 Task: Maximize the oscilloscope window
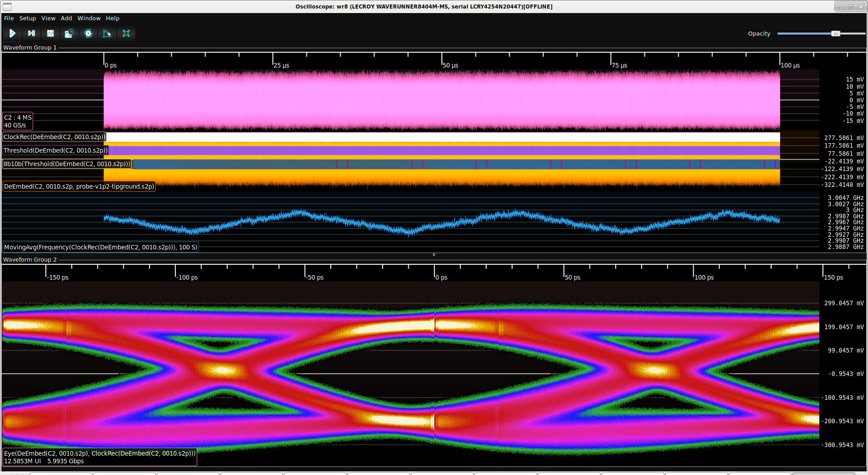click(851, 7)
